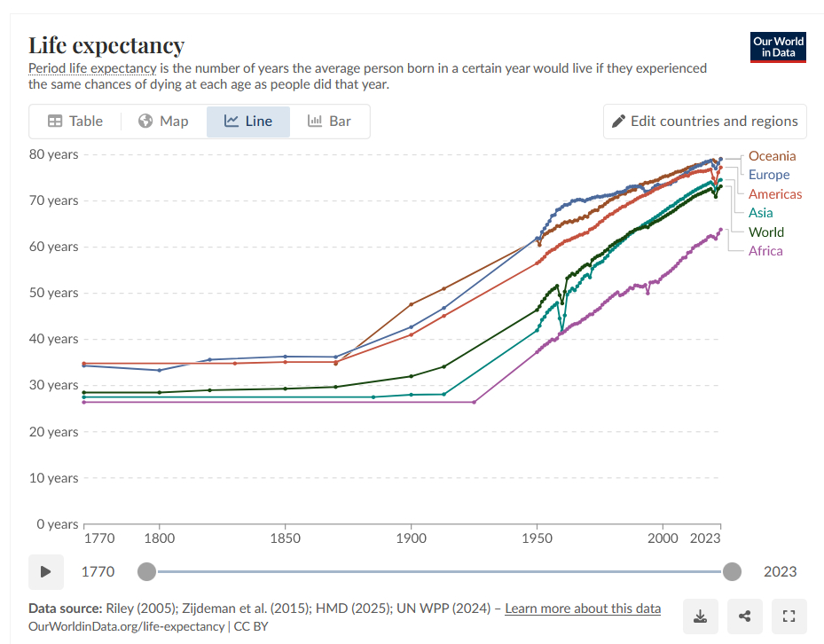Click the share icon

click(744, 616)
